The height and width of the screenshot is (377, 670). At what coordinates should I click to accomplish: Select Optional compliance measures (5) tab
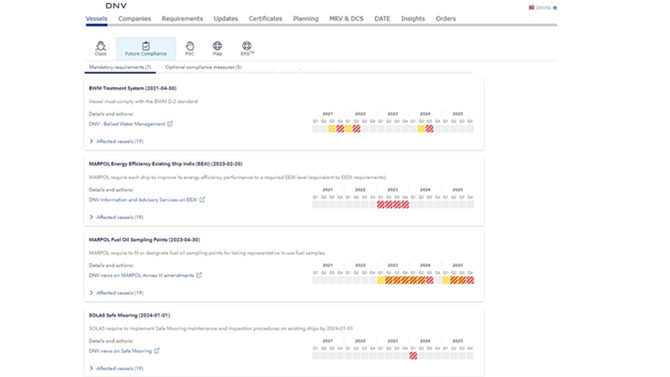[x=203, y=67]
